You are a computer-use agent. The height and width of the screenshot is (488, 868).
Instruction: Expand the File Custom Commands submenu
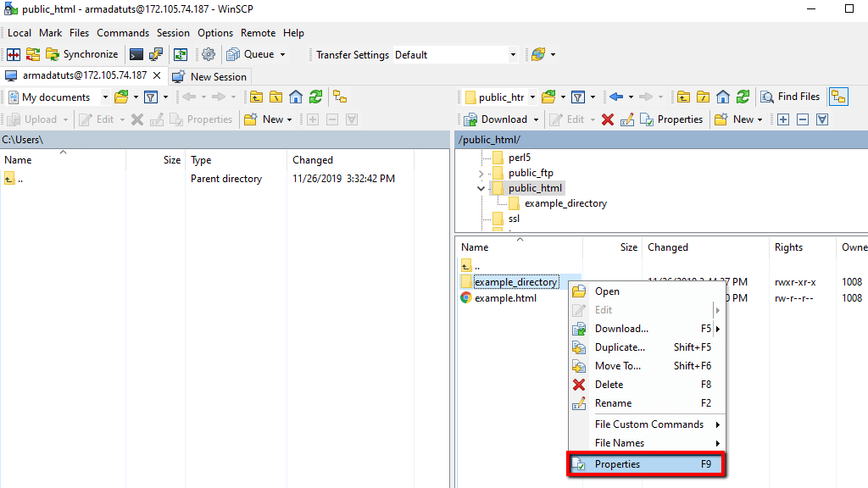coord(647,424)
